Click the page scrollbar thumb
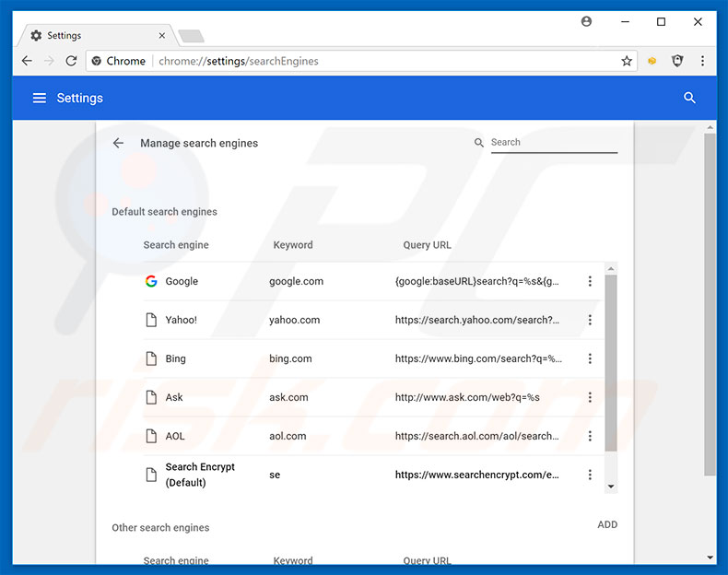The image size is (728, 575). [x=710, y=304]
